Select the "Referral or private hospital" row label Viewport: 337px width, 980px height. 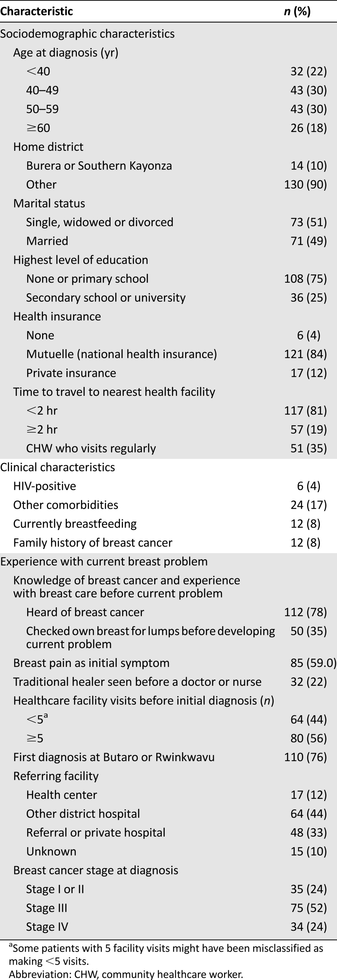(x=96, y=832)
